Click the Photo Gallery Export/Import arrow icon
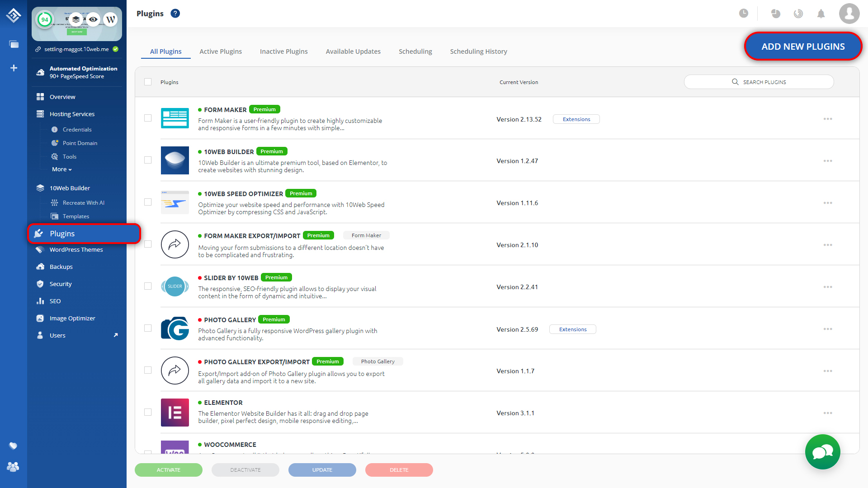 (175, 370)
